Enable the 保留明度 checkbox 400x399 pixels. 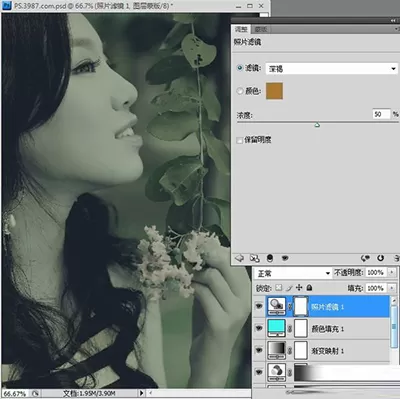[239, 140]
